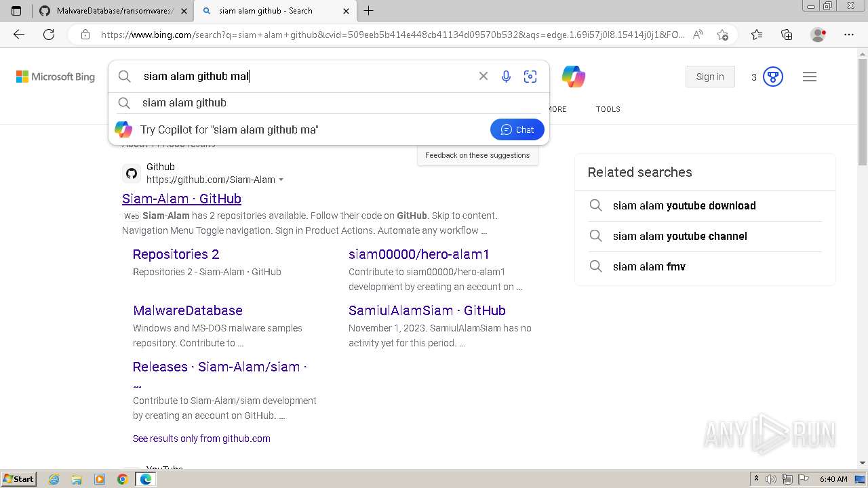Open SamiulAlamSiam · GitHub sublink

tap(427, 310)
